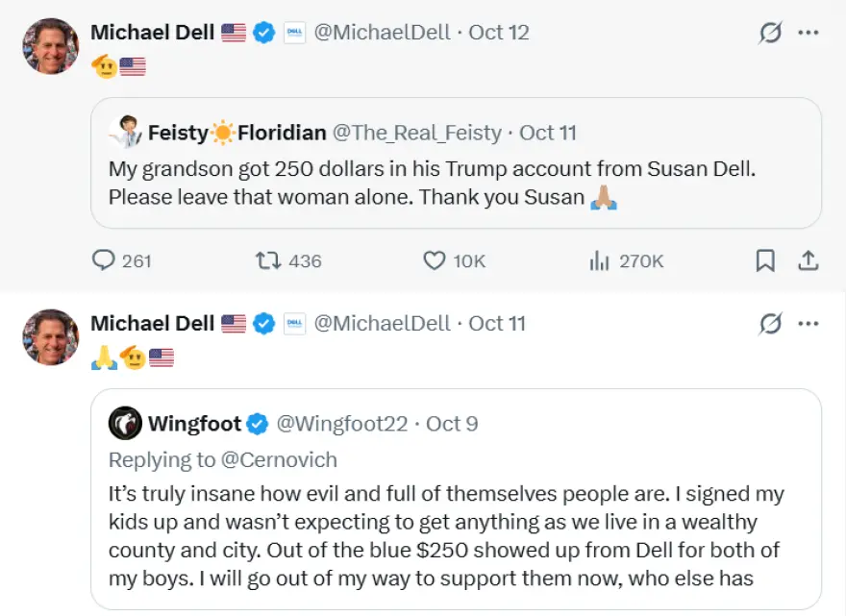Viewport: 846px width, 616px height.
Task: Open @MichaelDell handle on Oct 12 post
Action: (382, 33)
